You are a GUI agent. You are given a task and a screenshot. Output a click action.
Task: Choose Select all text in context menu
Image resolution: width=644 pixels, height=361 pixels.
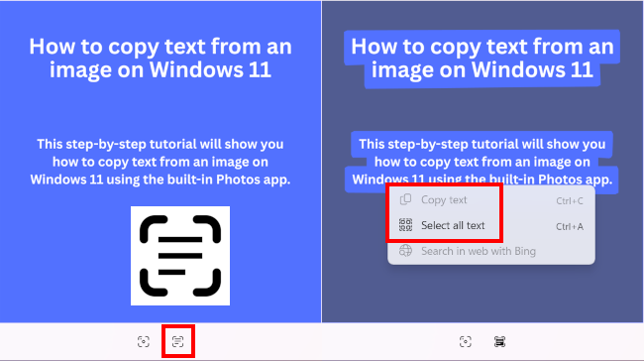491,225
